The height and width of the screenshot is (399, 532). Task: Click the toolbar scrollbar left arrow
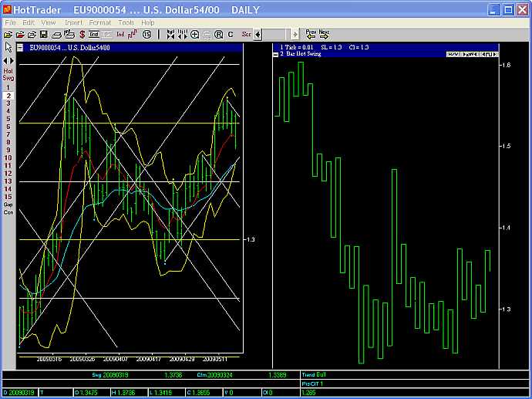(x=258, y=34)
